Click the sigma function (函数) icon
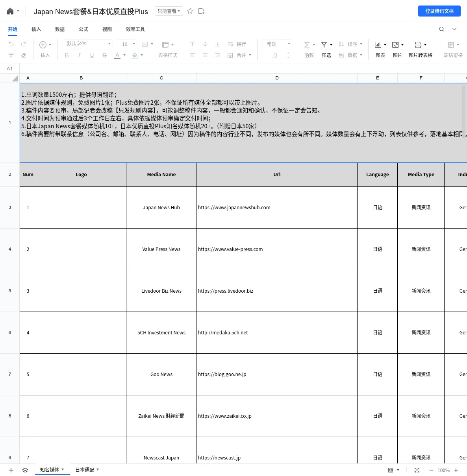The width and height of the screenshot is (467, 476). [307, 45]
